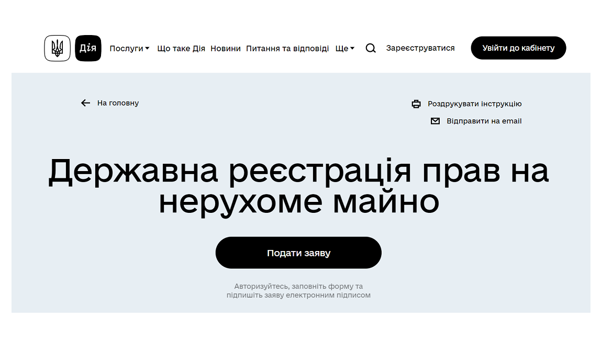Choose the Відправити на email link text

pos(484,121)
